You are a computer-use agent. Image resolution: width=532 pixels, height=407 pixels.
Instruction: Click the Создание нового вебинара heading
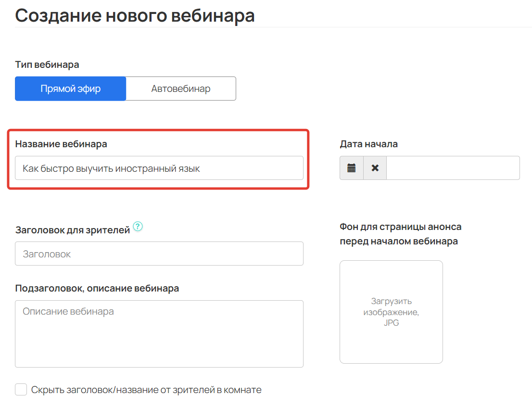135,15
